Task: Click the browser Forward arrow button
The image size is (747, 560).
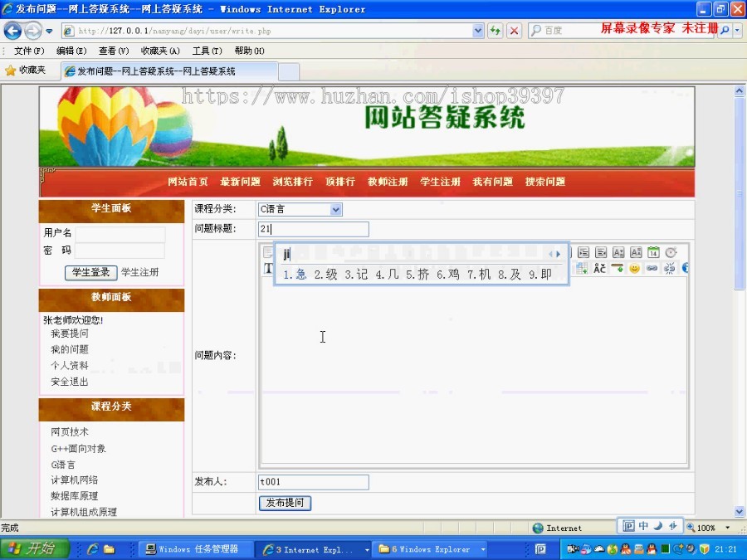Action: point(33,31)
